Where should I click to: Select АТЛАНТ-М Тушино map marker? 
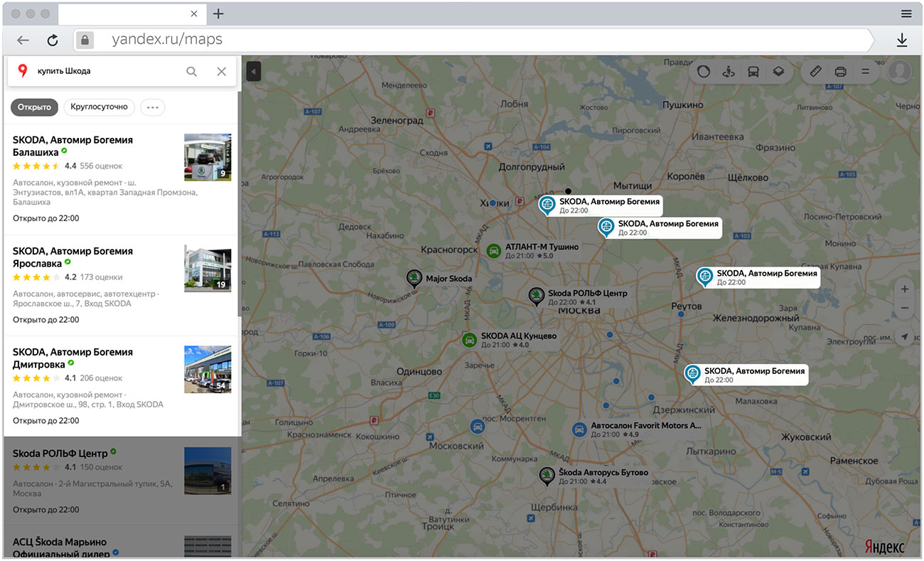coord(493,250)
